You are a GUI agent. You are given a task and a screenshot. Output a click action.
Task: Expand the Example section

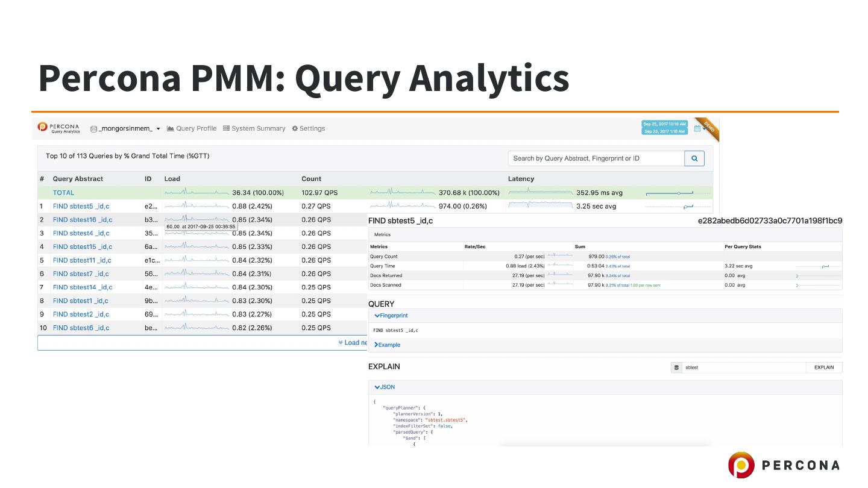[387, 345]
